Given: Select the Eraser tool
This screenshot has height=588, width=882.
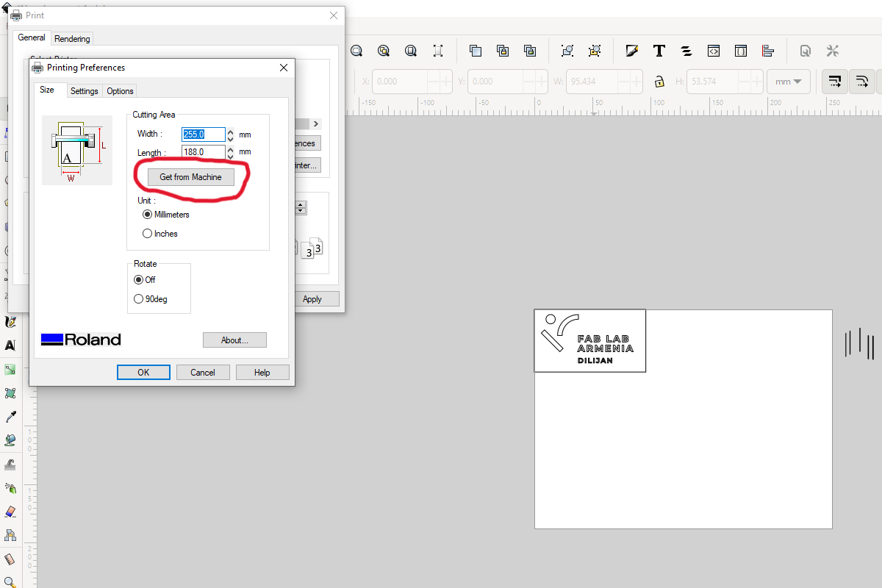Looking at the screenshot, I should point(10,511).
